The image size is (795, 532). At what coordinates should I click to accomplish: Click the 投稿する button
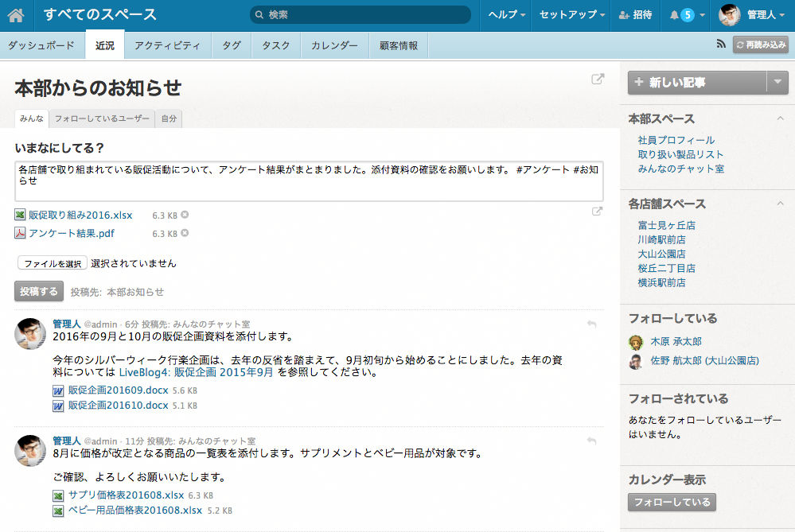[38, 291]
